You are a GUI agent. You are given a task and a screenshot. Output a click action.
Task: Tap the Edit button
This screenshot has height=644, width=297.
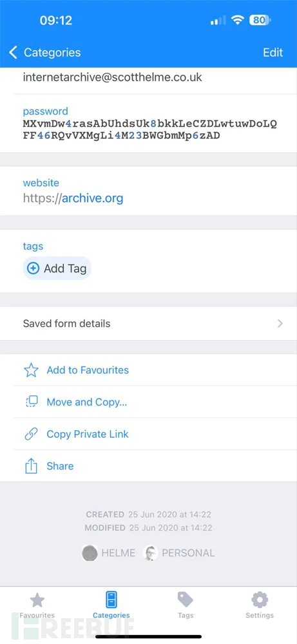(x=273, y=53)
